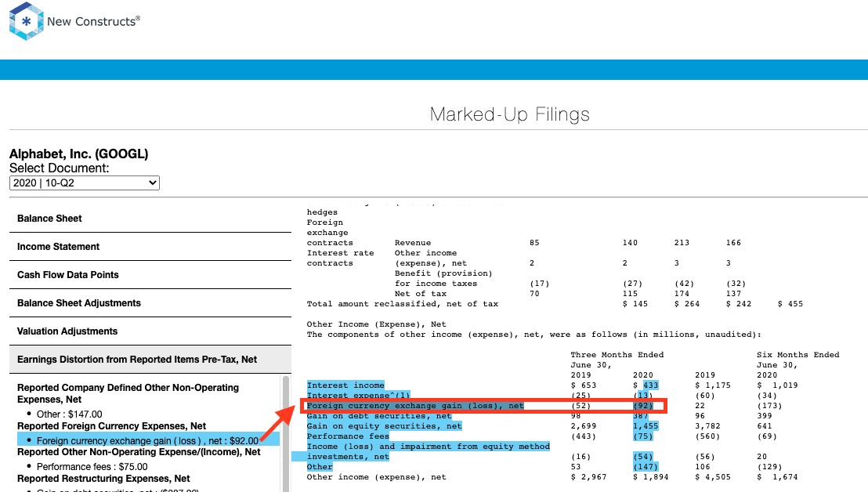
Task: Click 'Other Income (Expense), Net' filing heading
Action: [x=377, y=324]
